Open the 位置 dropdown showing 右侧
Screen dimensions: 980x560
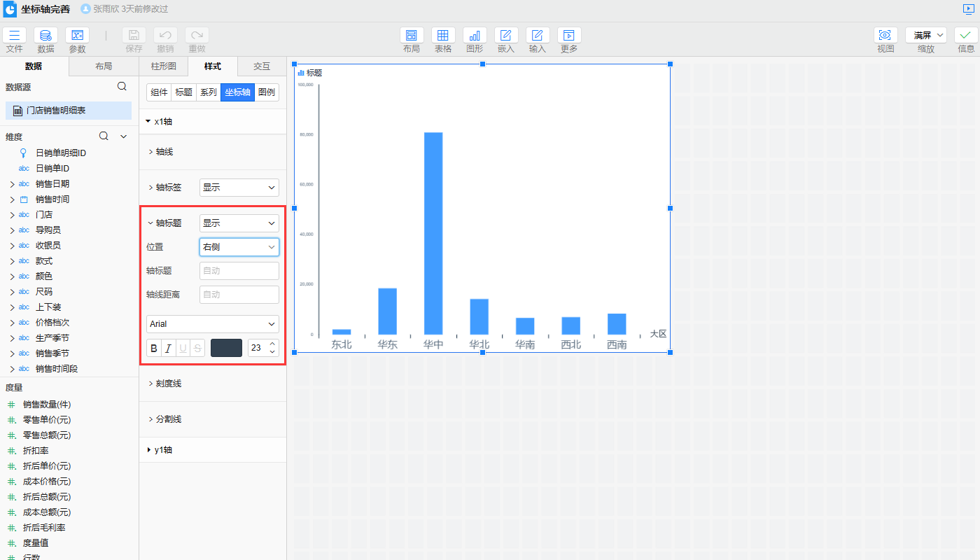(x=239, y=247)
